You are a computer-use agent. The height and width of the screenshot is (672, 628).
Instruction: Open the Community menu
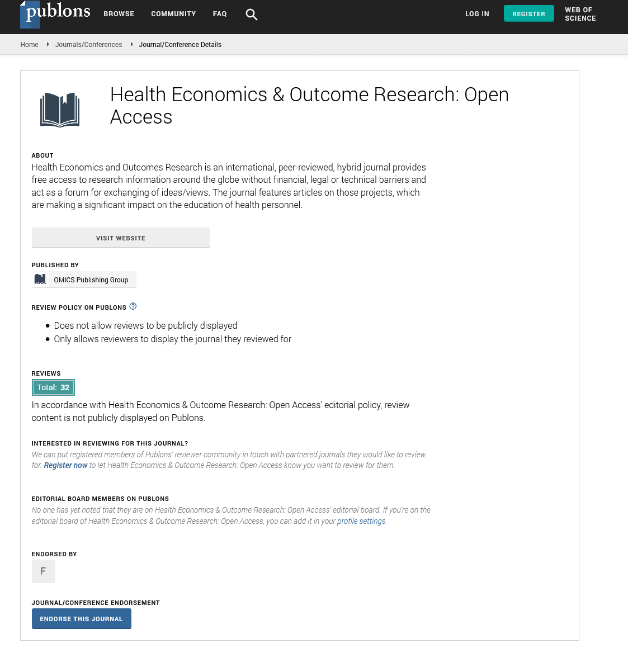[173, 14]
